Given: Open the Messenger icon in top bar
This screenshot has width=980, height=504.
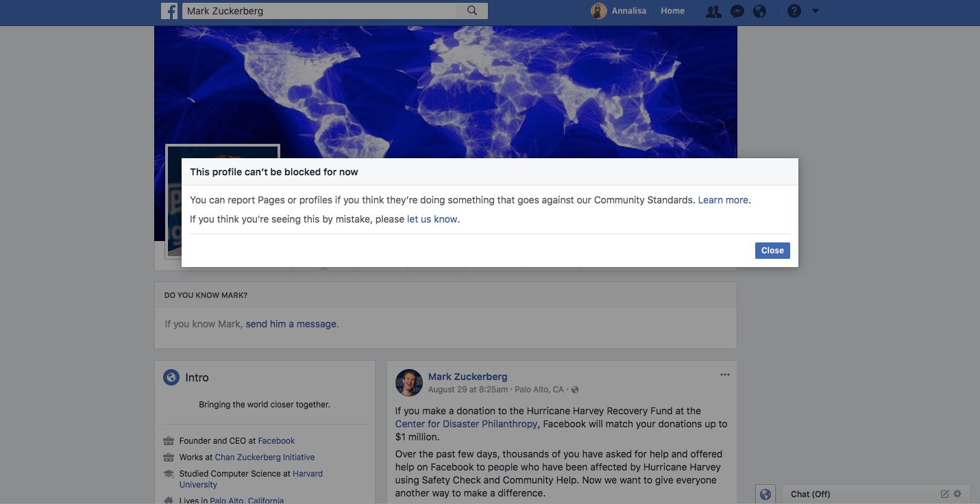Looking at the screenshot, I should pyautogui.click(x=737, y=11).
